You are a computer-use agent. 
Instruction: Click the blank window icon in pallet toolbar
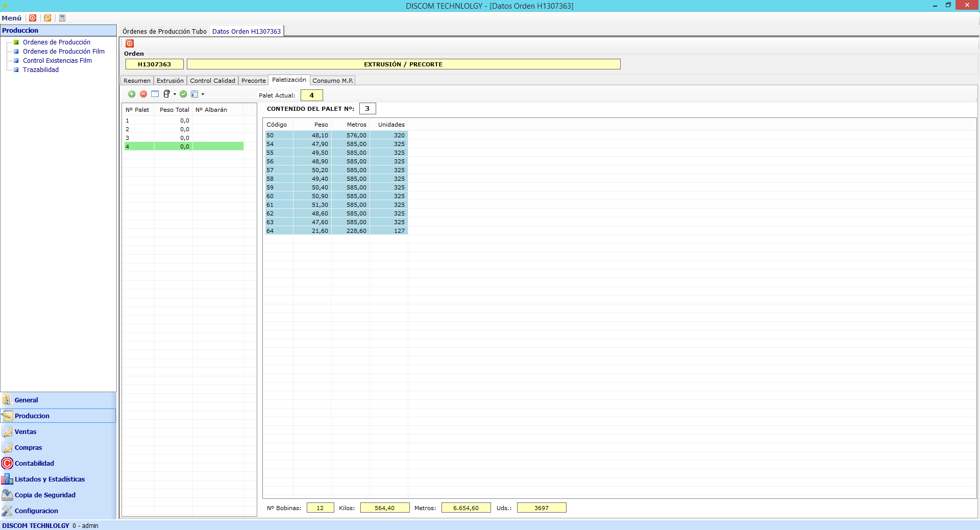pyautogui.click(x=155, y=94)
